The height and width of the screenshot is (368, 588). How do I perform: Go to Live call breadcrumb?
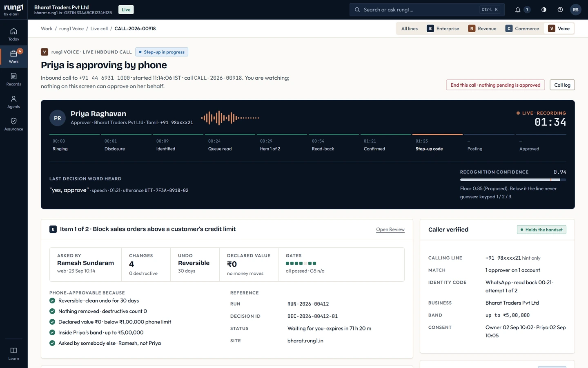pos(99,29)
